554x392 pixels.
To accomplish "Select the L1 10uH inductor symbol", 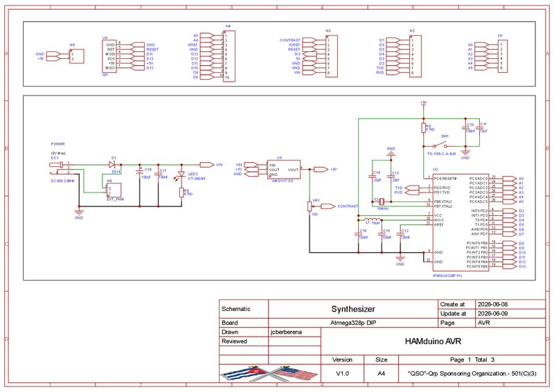I will click(372, 220).
